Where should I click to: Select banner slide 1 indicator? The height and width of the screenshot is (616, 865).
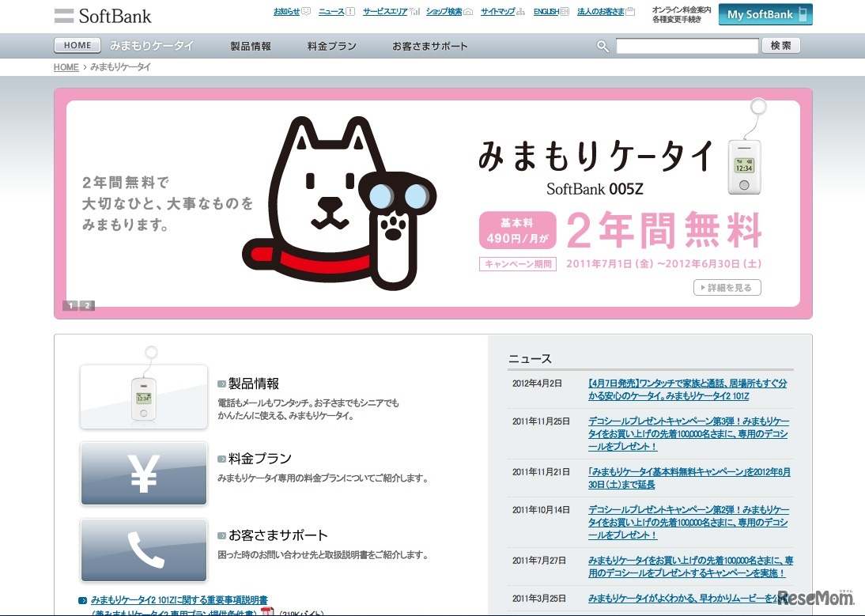point(70,305)
